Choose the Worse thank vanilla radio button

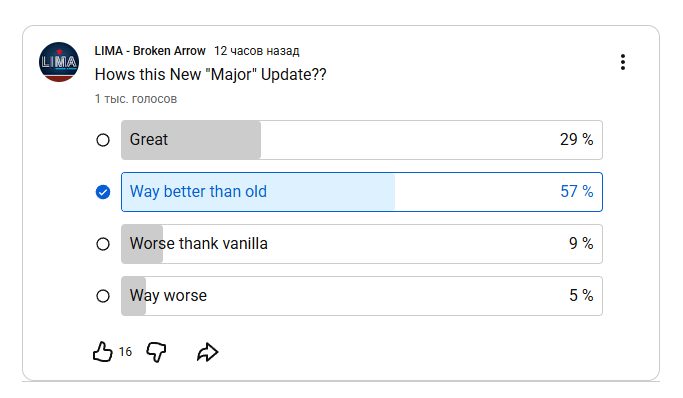click(103, 244)
